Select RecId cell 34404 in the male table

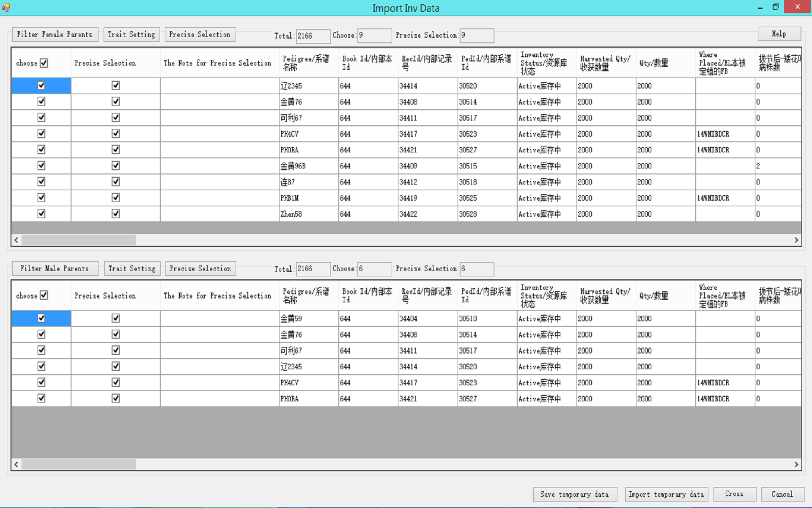(x=428, y=318)
